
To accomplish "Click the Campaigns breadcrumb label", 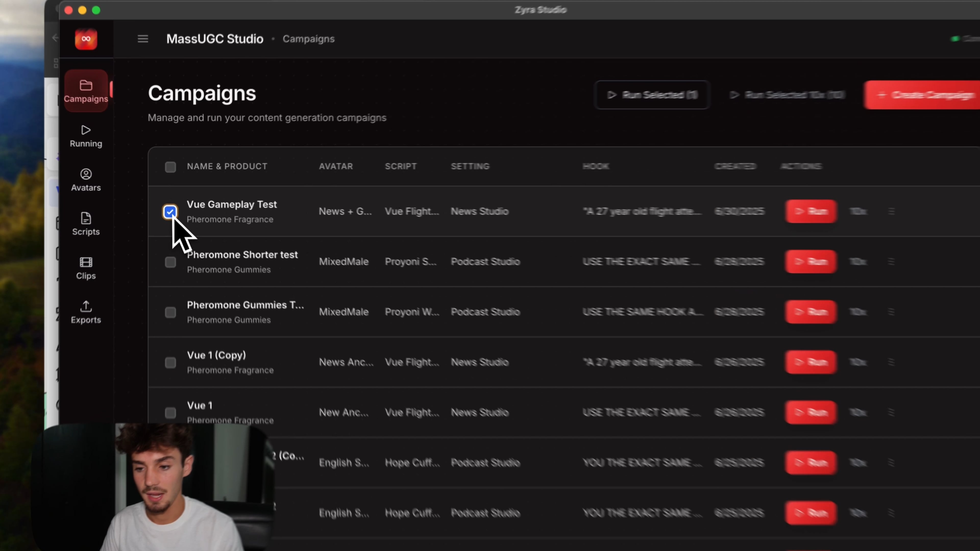I will coord(308,39).
